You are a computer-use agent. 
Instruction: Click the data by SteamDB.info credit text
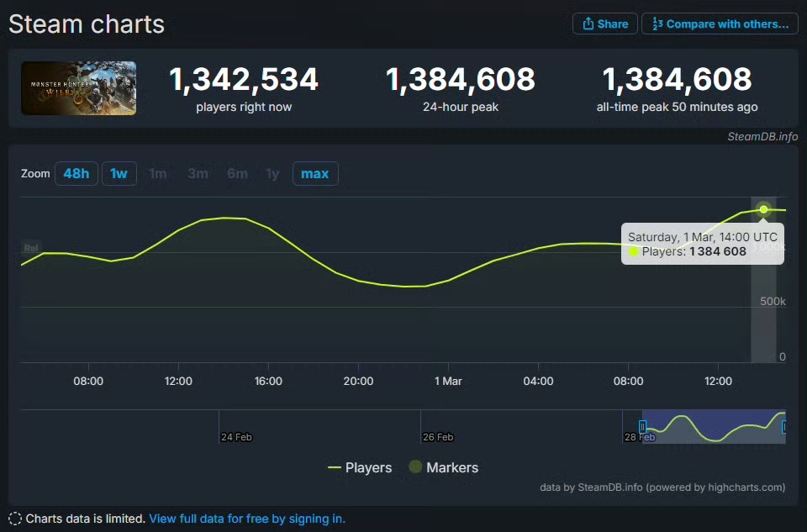point(662,487)
